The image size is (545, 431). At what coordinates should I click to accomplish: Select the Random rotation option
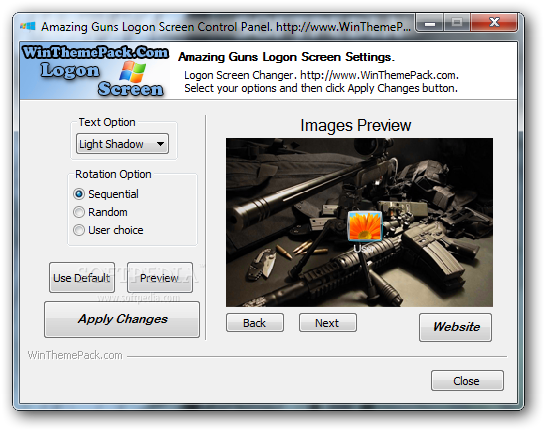[x=100, y=212]
